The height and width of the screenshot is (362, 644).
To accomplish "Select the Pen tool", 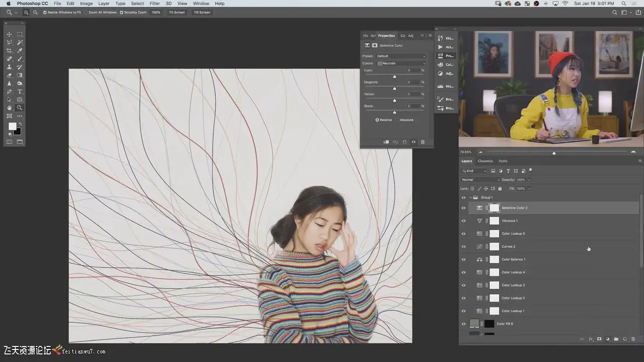I will [9, 92].
